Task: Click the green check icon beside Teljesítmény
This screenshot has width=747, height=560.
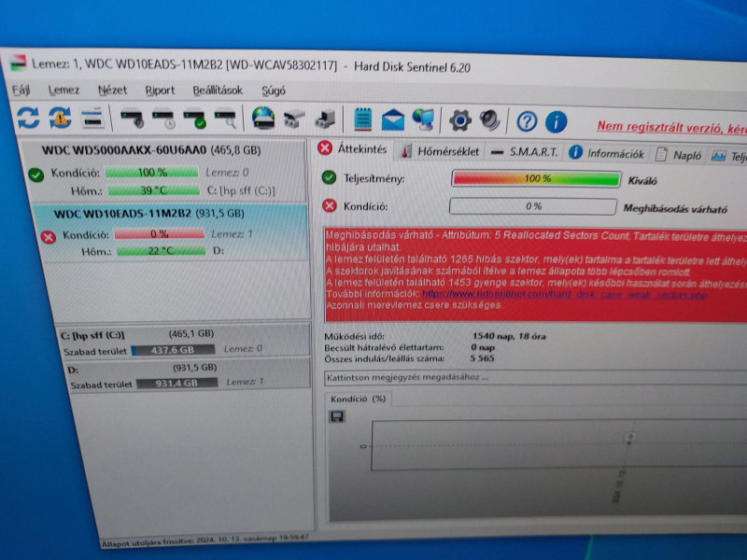Action: pos(329,177)
